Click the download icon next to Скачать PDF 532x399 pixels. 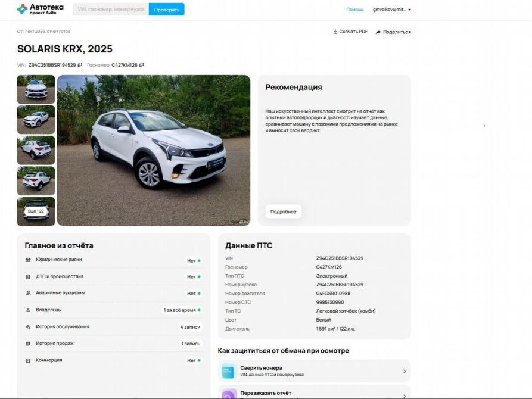pos(335,32)
